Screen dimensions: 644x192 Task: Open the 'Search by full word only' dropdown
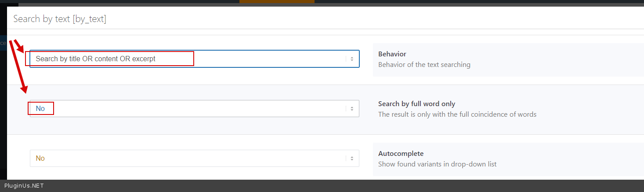(193, 109)
